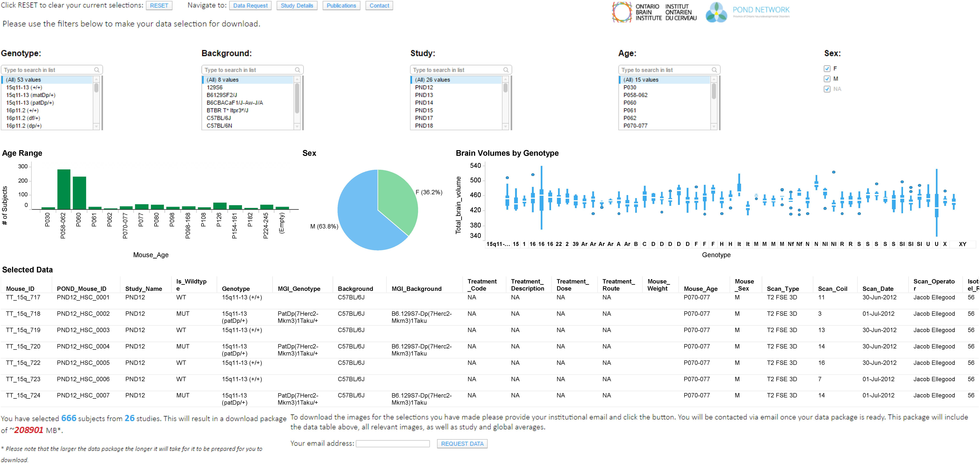Image resolution: width=980 pixels, height=463 pixels.
Task: Click the P126 bar in Age Range chart
Action: (220, 206)
